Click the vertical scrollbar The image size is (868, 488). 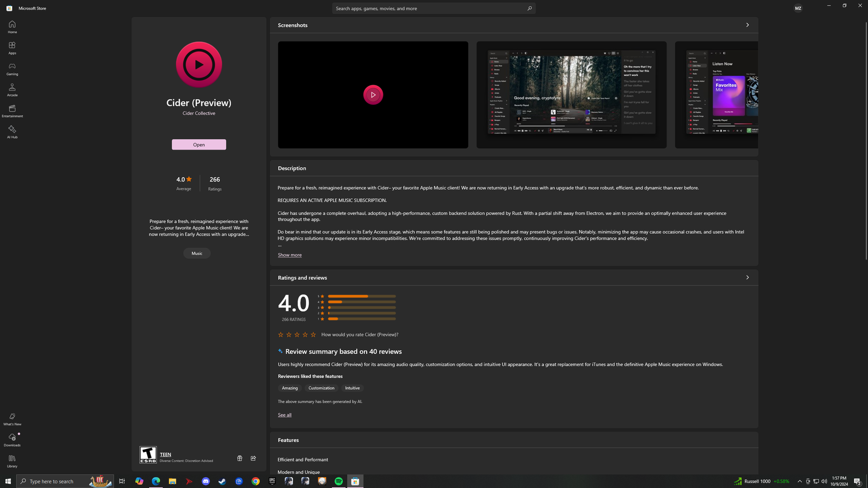[865, 141]
